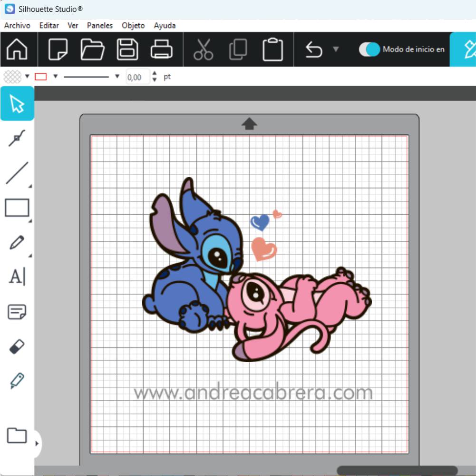Select the Rectangle shape tool

(17, 208)
